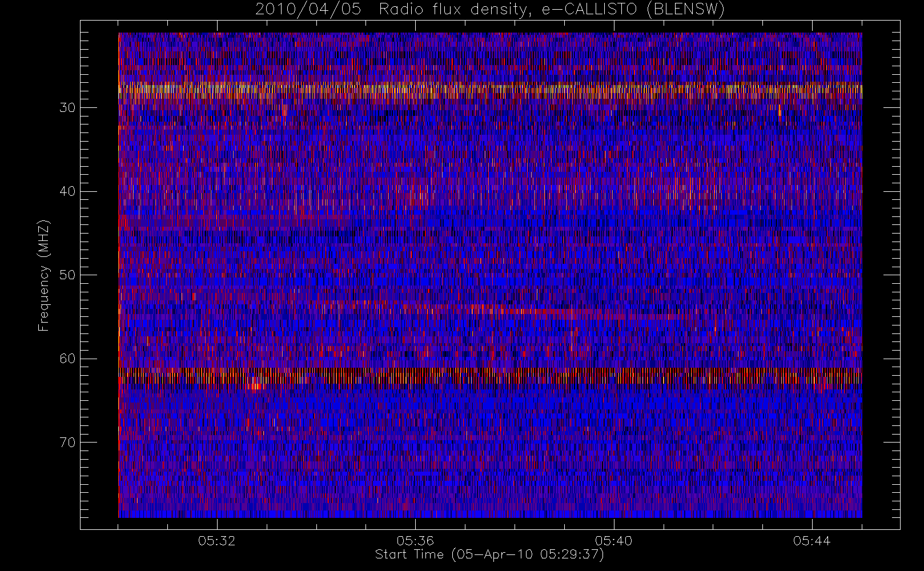Click the 70 frequency tick label
The width and height of the screenshot is (924, 571).
tap(67, 443)
